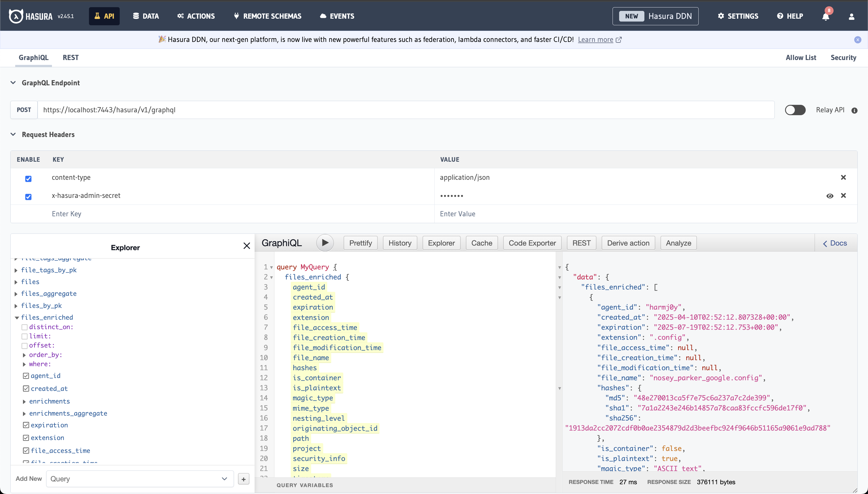Screen dimensions: 868x494
Task: Uncheck agent_id field in Explorer
Action: click(x=26, y=376)
